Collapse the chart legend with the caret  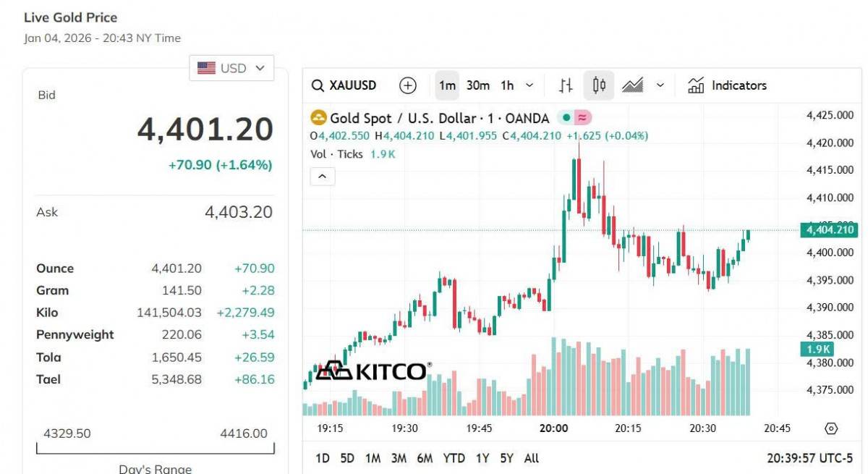pos(321,176)
